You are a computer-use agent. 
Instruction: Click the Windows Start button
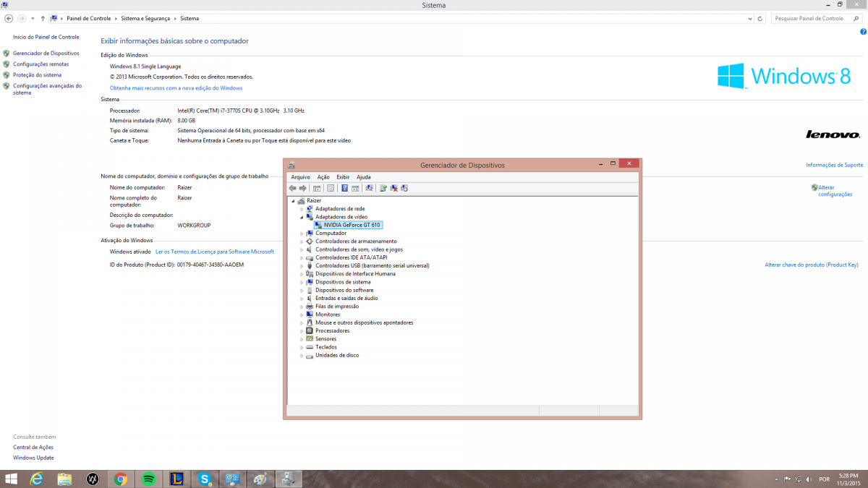[11, 479]
